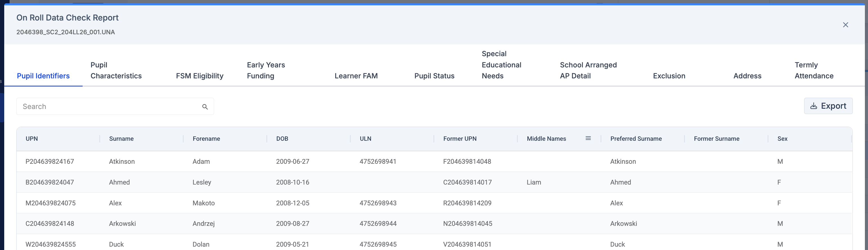
Task: Sort by the Preferred Surname column header
Action: 636,139
